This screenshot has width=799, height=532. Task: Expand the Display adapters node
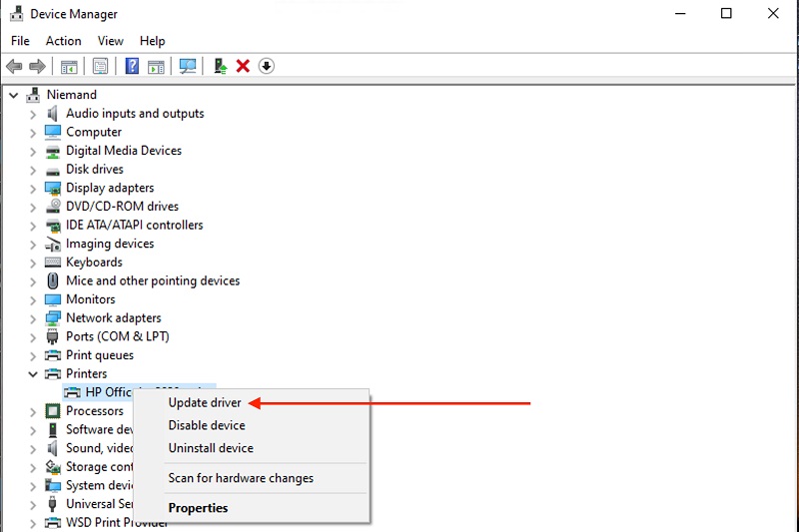pos(33,189)
